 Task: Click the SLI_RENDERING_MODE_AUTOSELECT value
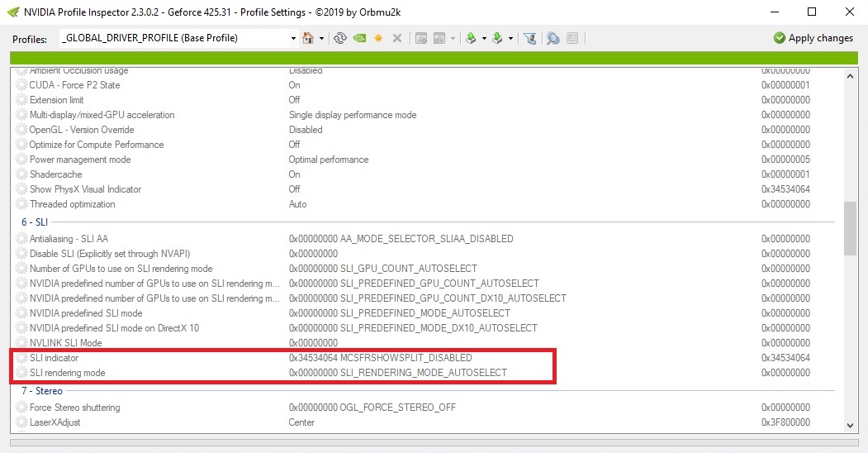[x=424, y=373]
